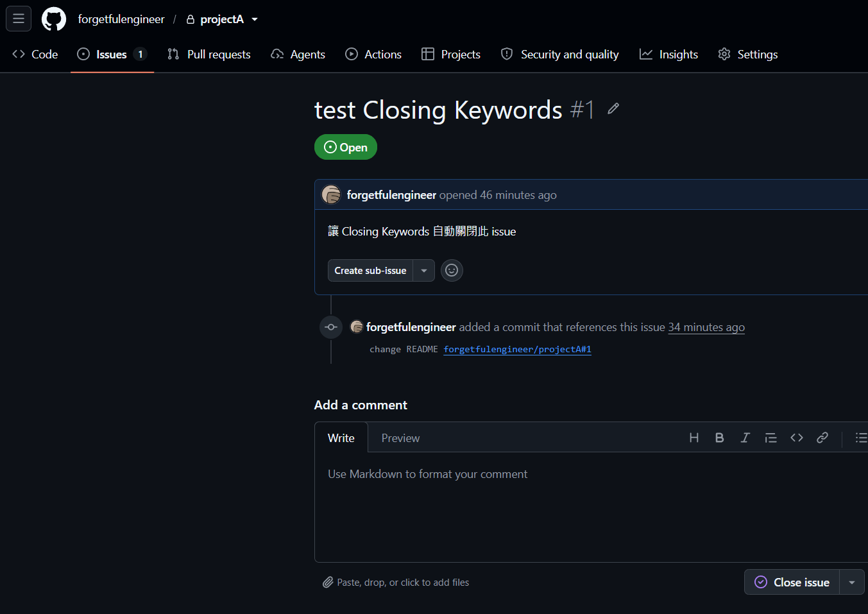Open the hamburger navigation menu

click(19, 19)
